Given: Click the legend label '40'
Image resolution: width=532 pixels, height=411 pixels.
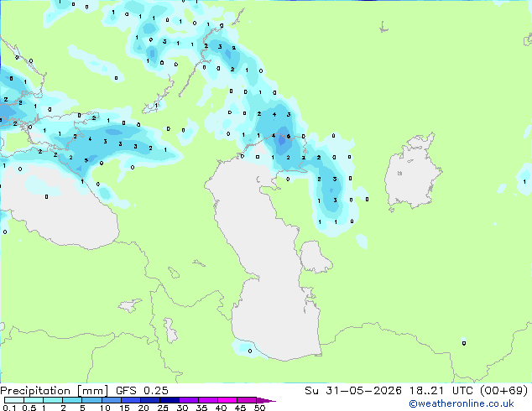Looking at the screenshot, I should (221, 408).
